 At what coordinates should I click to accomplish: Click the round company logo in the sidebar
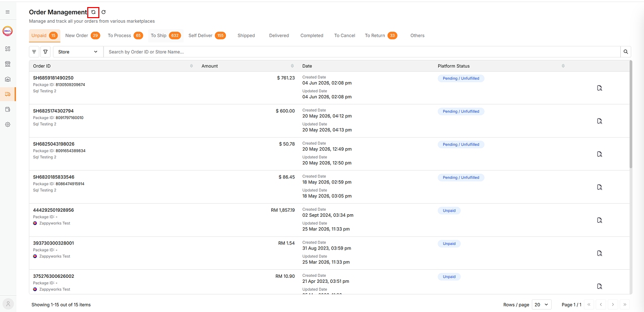click(8, 31)
